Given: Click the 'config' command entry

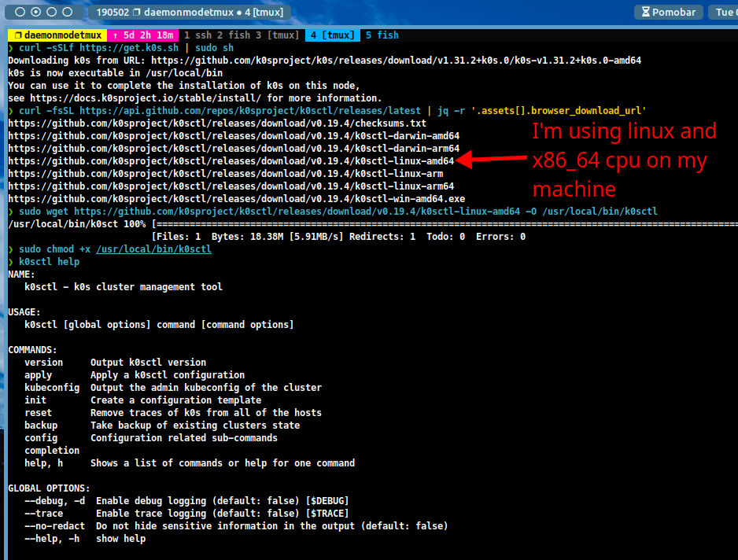Looking at the screenshot, I should 41,438.
